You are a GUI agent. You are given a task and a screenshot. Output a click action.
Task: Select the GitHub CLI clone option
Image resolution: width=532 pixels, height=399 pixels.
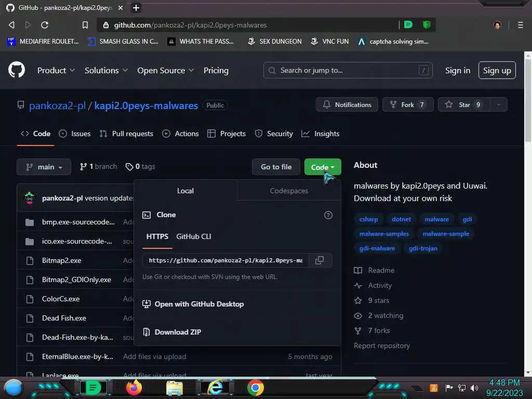(x=194, y=236)
